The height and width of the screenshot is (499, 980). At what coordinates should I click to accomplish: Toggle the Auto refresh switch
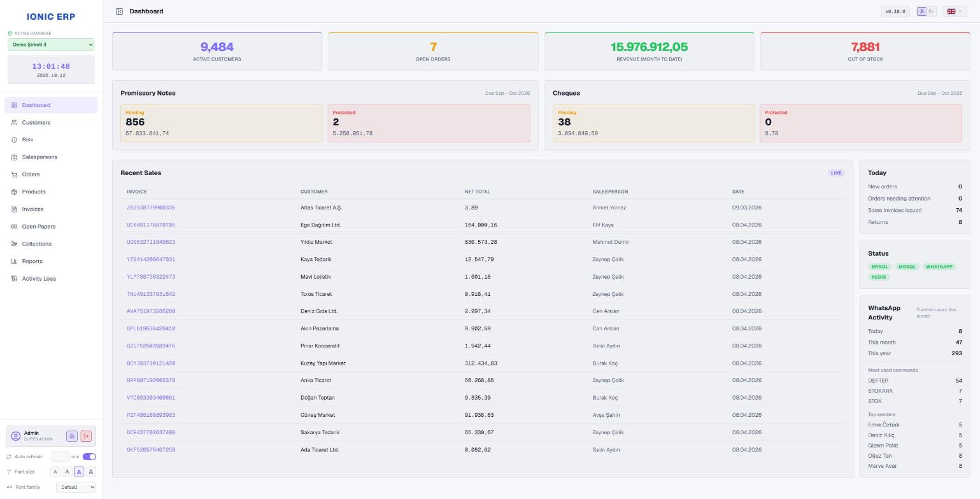point(89,456)
